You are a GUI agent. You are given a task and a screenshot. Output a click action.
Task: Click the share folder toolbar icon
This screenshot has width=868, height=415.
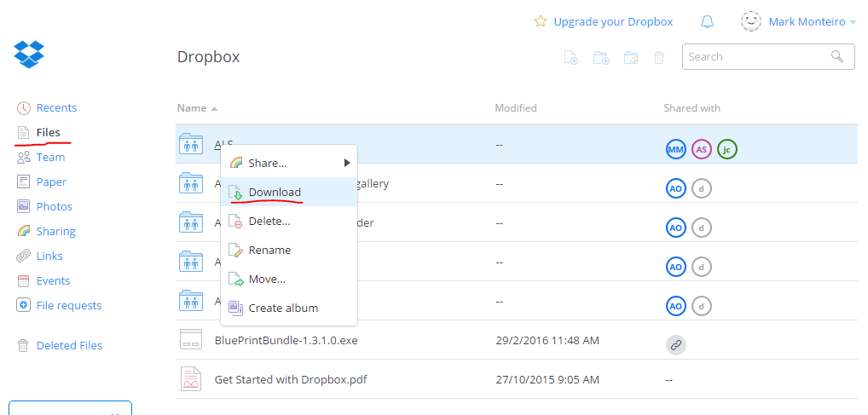pos(631,57)
